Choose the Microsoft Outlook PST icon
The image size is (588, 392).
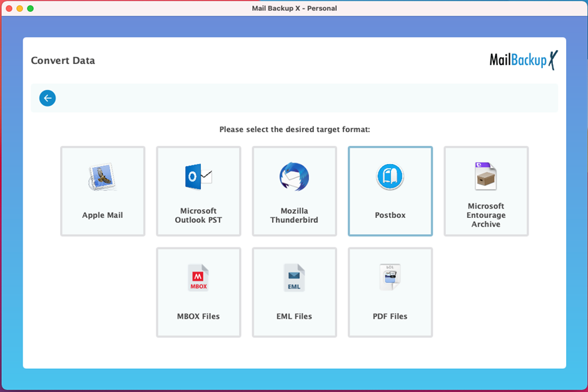[x=198, y=177]
